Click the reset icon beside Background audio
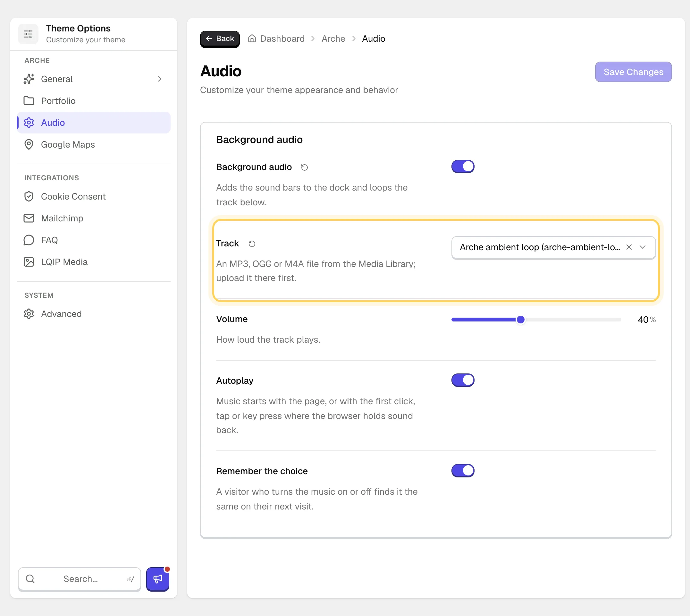This screenshot has width=690, height=616. [304, 167]
